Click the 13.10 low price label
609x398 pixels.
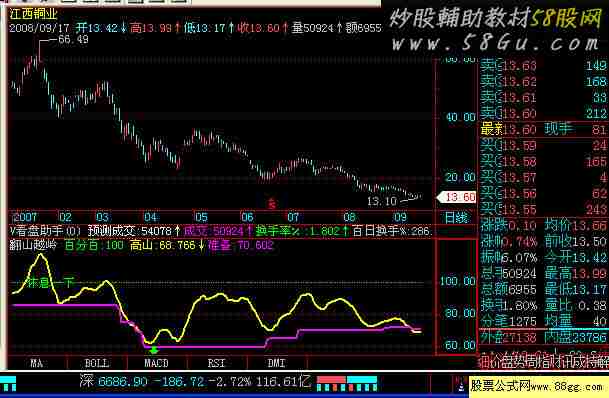(382, 201)
